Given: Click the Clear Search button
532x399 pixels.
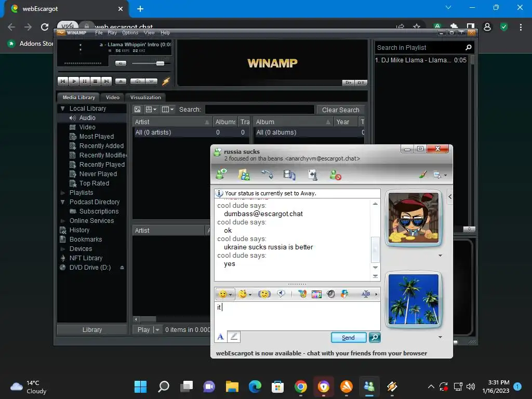Looking at the screenshot, I should point(341,110).
